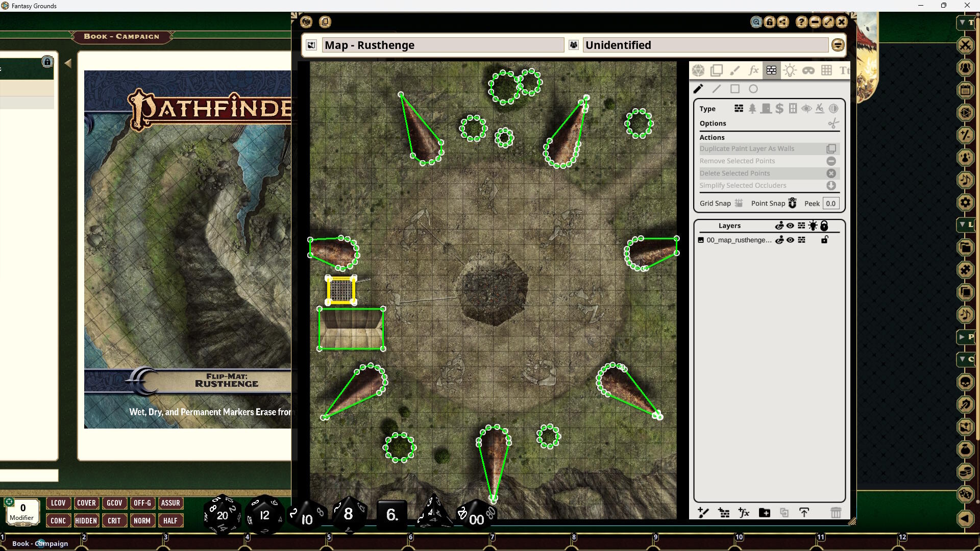The height and width of the screenshot is (551, 980).
Task: Open the dice token toolbar tab
Action: tap(698, 70)
